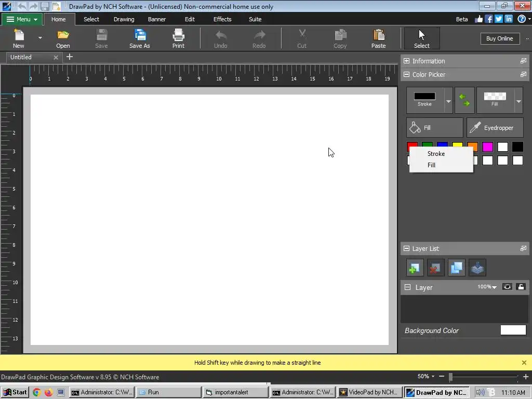Add a new layer
This screenshot has height=399, width=532.
coord(415,268)
